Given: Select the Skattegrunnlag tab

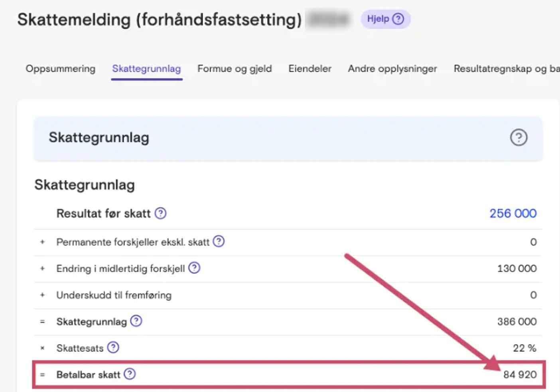Looking at the screenshot, I should pos(146,69).
